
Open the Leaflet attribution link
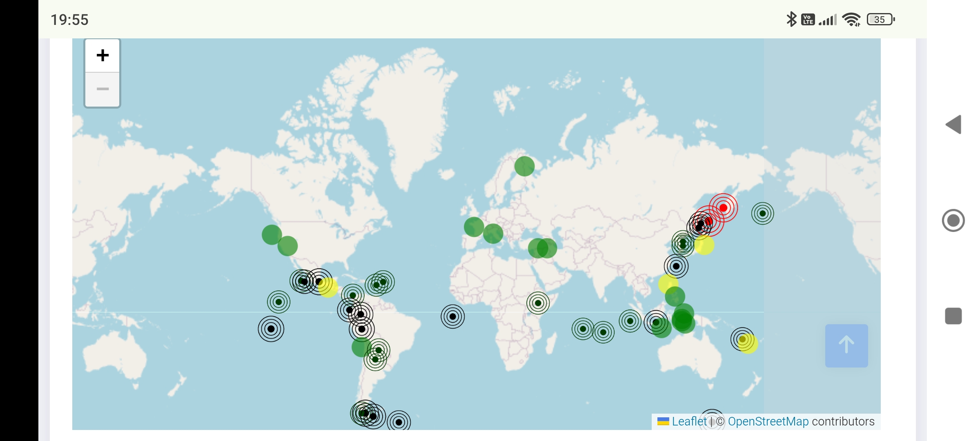689,421
